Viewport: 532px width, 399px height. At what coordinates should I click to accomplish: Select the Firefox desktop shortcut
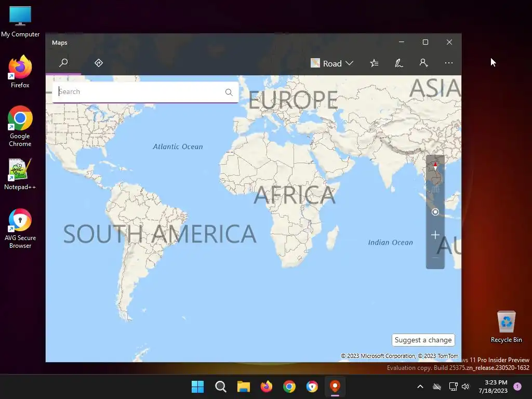(20, 72)
